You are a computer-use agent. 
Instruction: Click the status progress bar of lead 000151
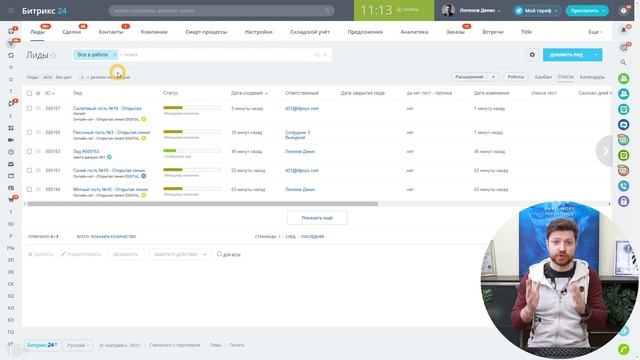192,169
